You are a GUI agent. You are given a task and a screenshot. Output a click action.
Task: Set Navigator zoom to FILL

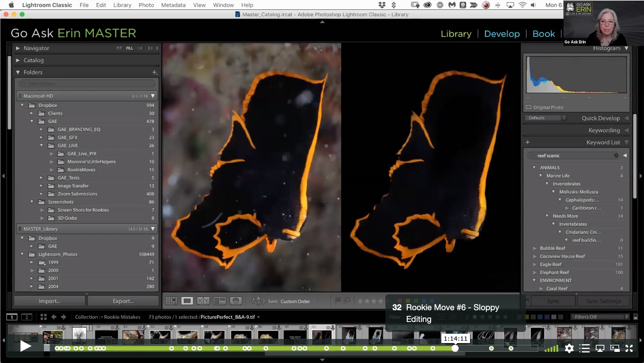pyautogui.click(x=129, y=48)
